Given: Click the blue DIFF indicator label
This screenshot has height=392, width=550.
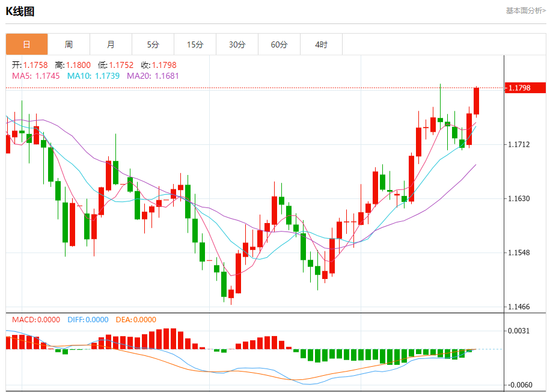Looking at the screenshot, I should pyautogui.click(x=88, y=320).
